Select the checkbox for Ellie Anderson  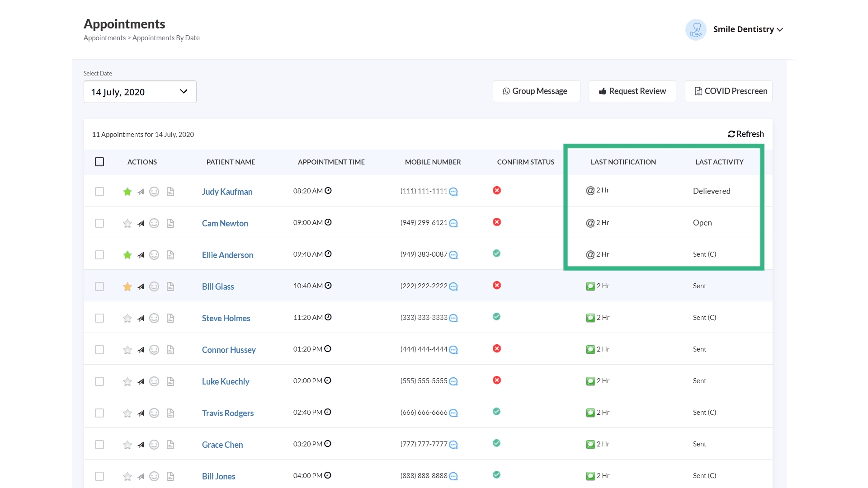click(99, 255)
